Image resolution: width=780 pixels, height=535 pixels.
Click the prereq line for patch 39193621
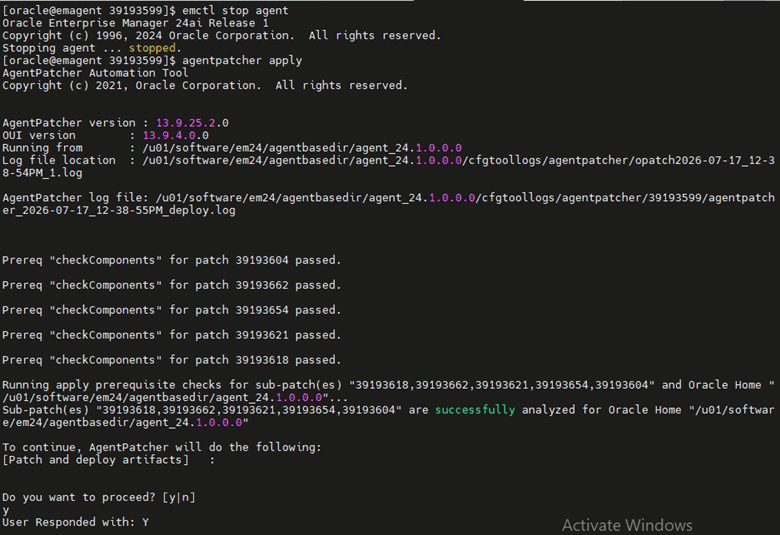(171, 335)
